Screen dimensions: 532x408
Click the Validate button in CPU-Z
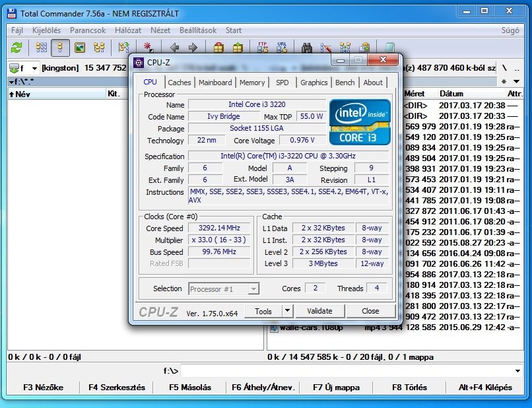(319, 311)
